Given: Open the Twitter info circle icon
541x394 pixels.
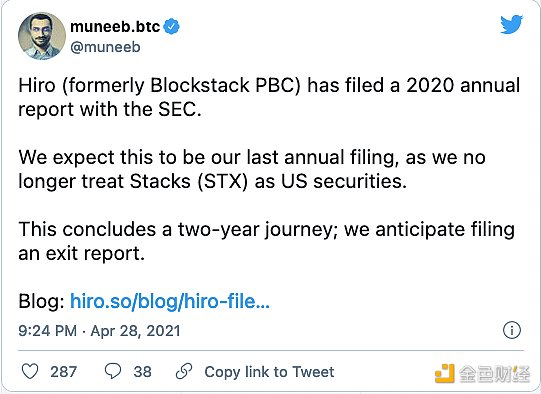Looking at the screenshot, I should 512,330.
